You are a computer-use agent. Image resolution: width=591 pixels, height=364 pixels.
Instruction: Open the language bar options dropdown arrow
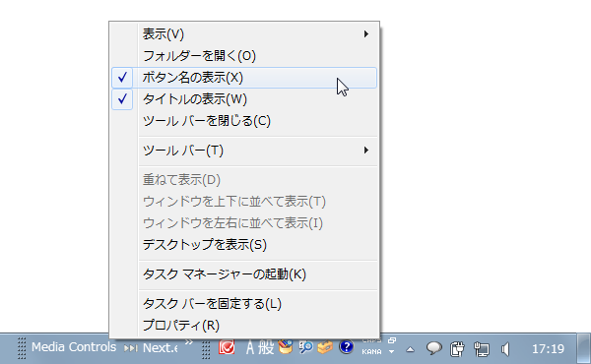pyautogui.click(x=392, y=352)
